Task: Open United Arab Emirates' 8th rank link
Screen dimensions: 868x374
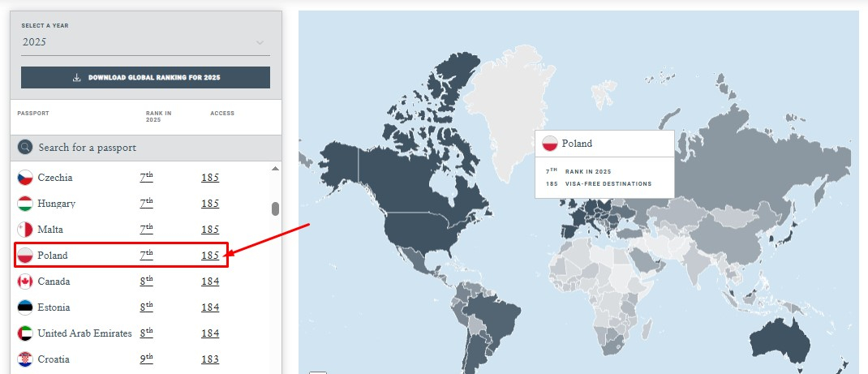Action: tap(146, 333)
